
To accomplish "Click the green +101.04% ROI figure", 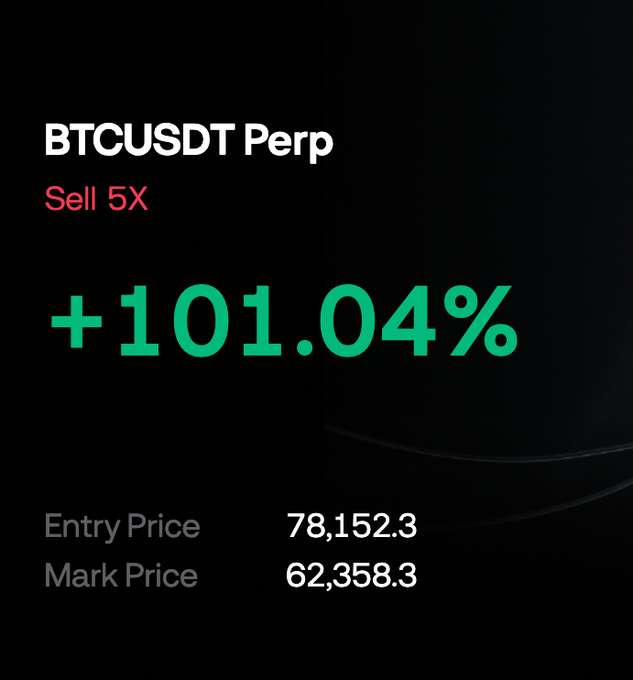I will pyautogui.click(x=284, y=321).
